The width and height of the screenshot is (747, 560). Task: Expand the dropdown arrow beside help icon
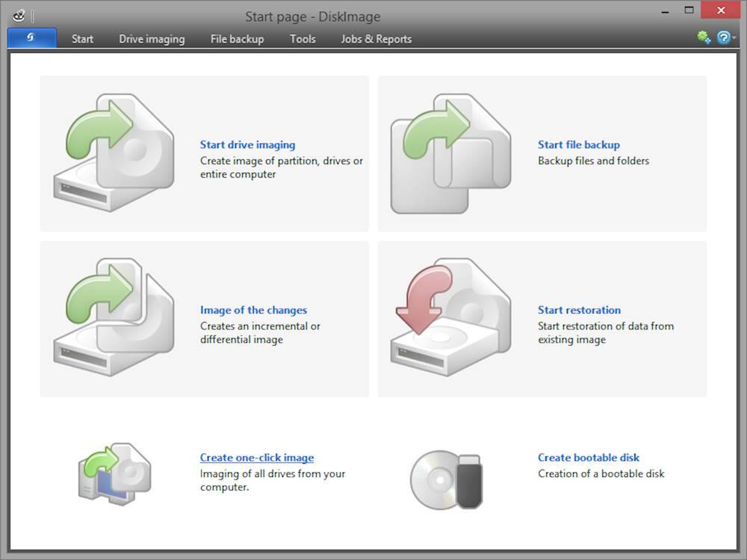735,38
